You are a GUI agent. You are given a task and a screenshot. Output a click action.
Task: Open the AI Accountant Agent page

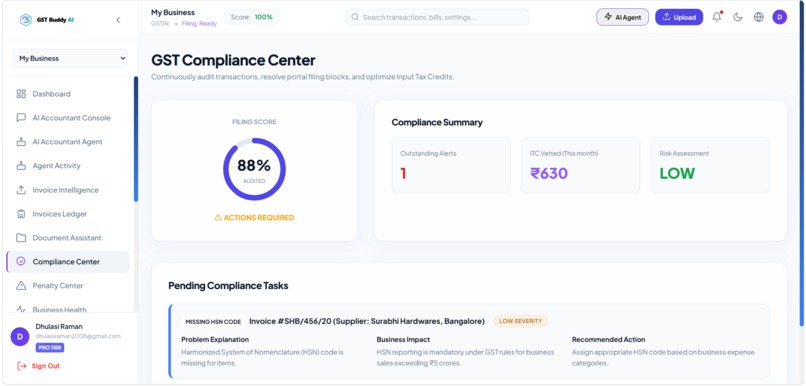67,142
